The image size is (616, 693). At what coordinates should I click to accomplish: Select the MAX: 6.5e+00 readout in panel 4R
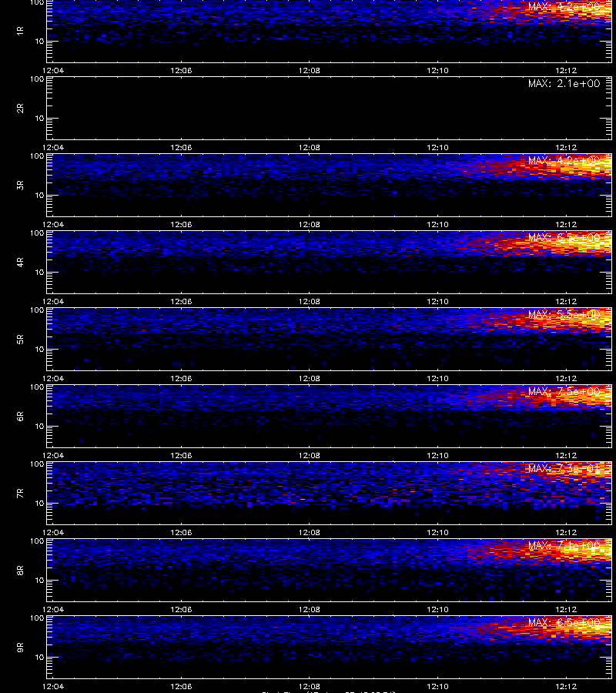[x=564, y=237]
